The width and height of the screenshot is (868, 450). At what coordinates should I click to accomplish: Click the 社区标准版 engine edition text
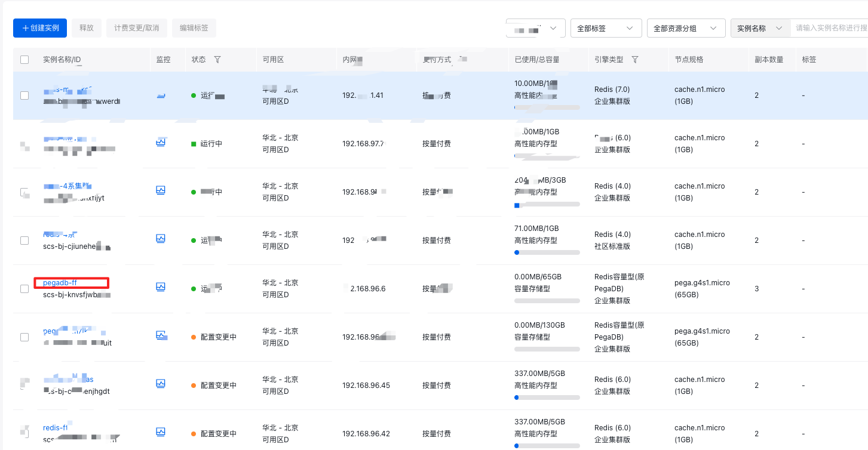click(x=612, y=246)
